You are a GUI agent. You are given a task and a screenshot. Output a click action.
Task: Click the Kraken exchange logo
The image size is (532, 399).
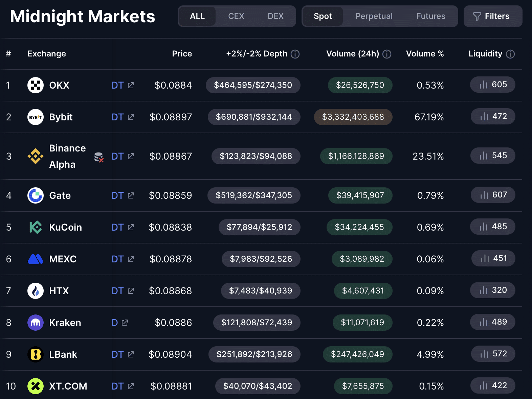point(36,323)
